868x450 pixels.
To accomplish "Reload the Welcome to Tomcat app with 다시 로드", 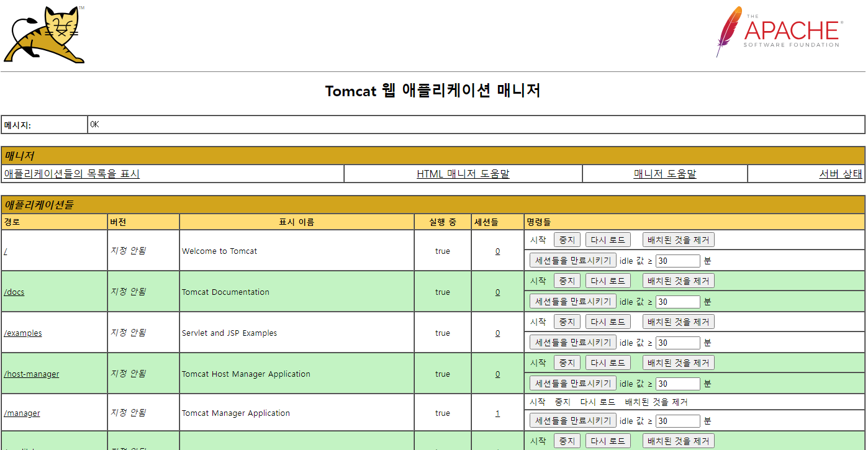I will pyautogui.click(x=608, y=240).
